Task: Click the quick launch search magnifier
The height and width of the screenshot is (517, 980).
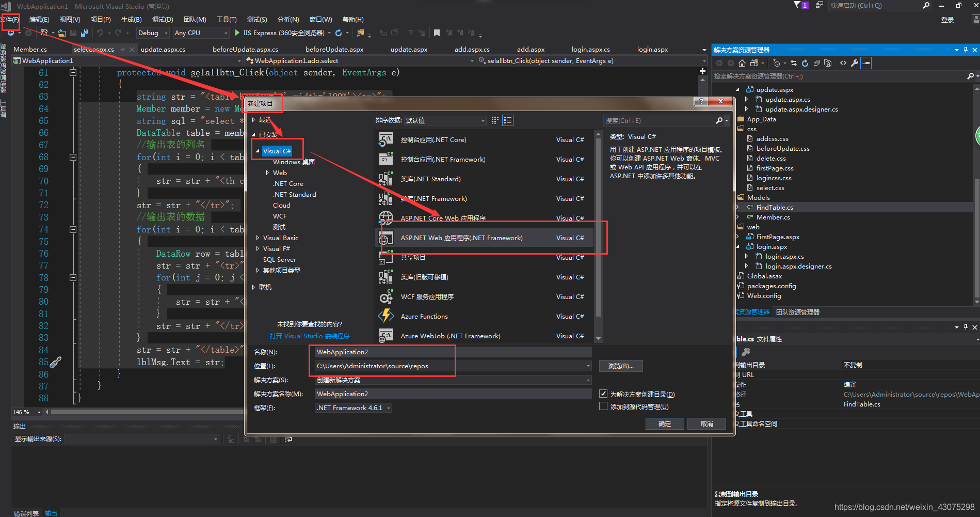Action: 926,6
